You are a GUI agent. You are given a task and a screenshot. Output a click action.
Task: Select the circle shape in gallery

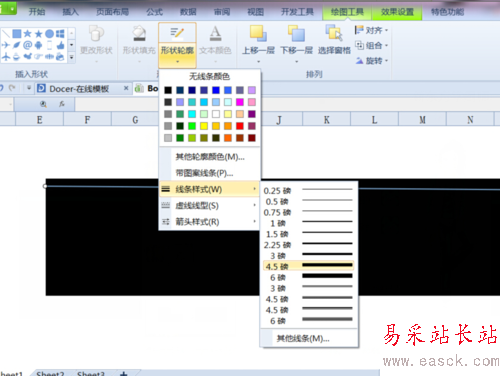click(49, 34)
